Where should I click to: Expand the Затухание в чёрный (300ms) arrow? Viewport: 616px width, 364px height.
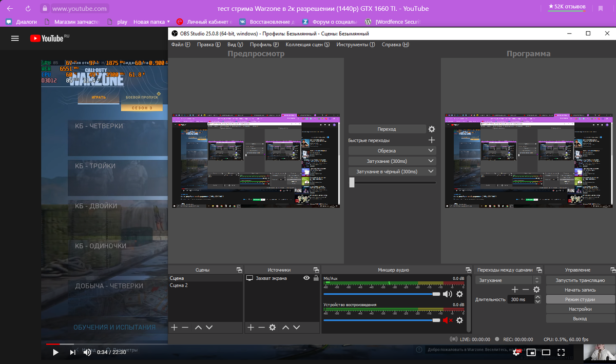point(431,171)
